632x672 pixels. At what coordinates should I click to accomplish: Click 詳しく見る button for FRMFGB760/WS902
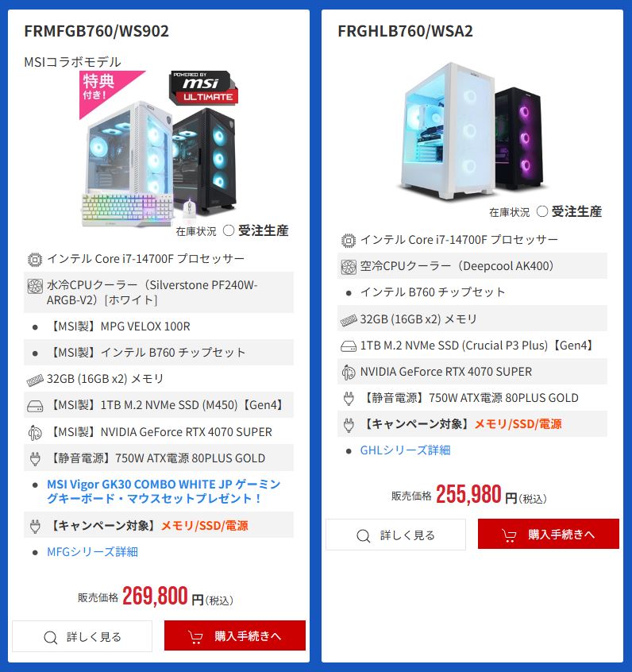(x=83, y=636)
